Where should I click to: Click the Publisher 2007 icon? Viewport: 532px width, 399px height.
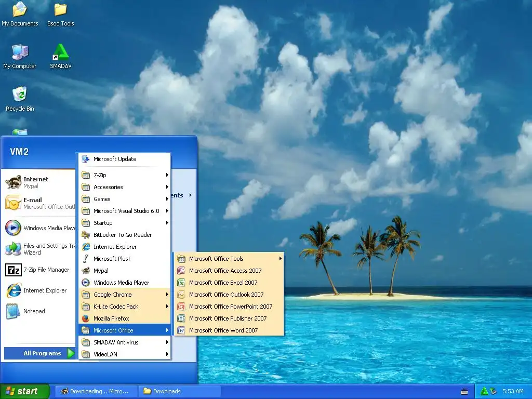click(x=181, y=318)
